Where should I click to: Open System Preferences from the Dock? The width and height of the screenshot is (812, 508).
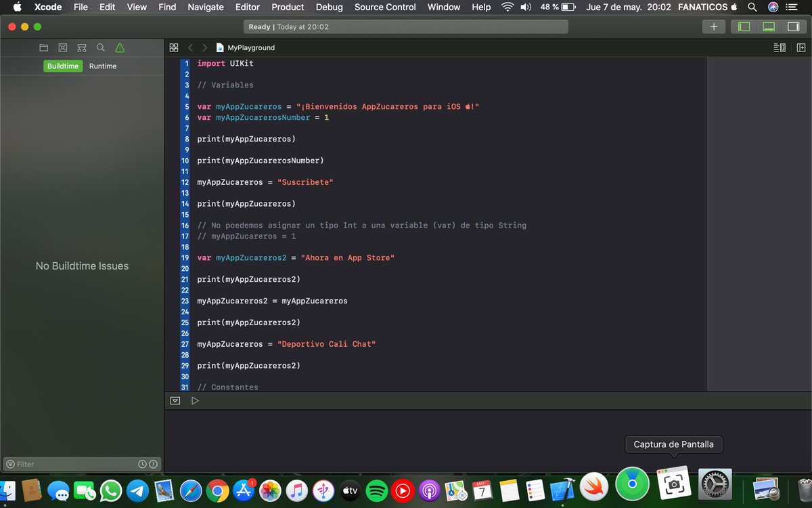tap(714, 485)
